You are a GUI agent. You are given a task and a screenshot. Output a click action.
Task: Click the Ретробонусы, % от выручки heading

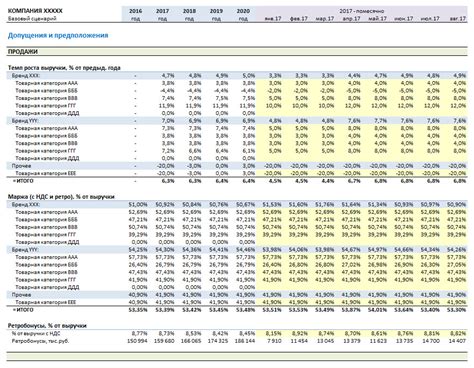coord(47,326)
